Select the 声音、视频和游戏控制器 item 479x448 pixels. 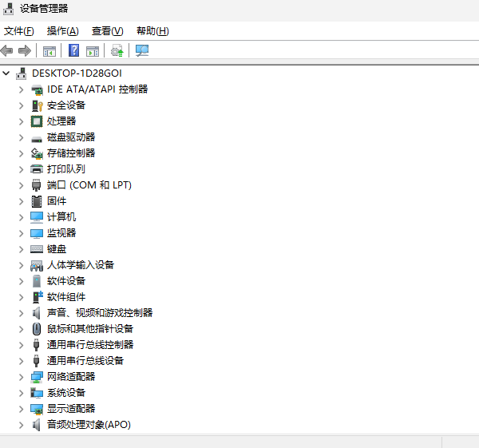pos(100,313)
